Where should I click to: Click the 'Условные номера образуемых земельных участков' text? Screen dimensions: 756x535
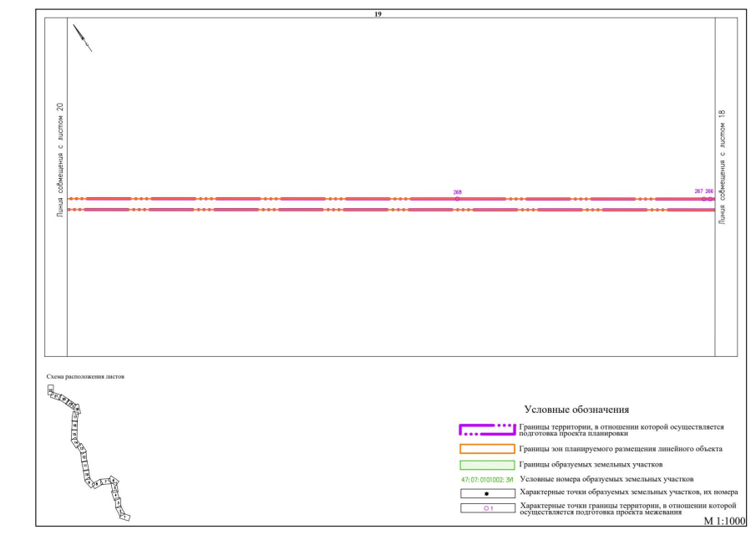coord(606,479)
